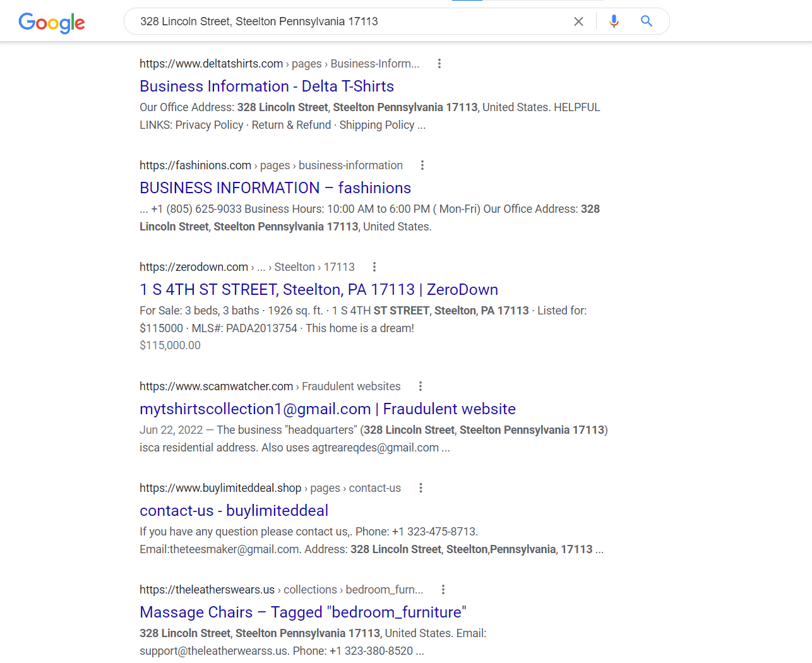Start voice search with microphone icon
The height and width of the screenshot is (663, 812).
(614, 21)
